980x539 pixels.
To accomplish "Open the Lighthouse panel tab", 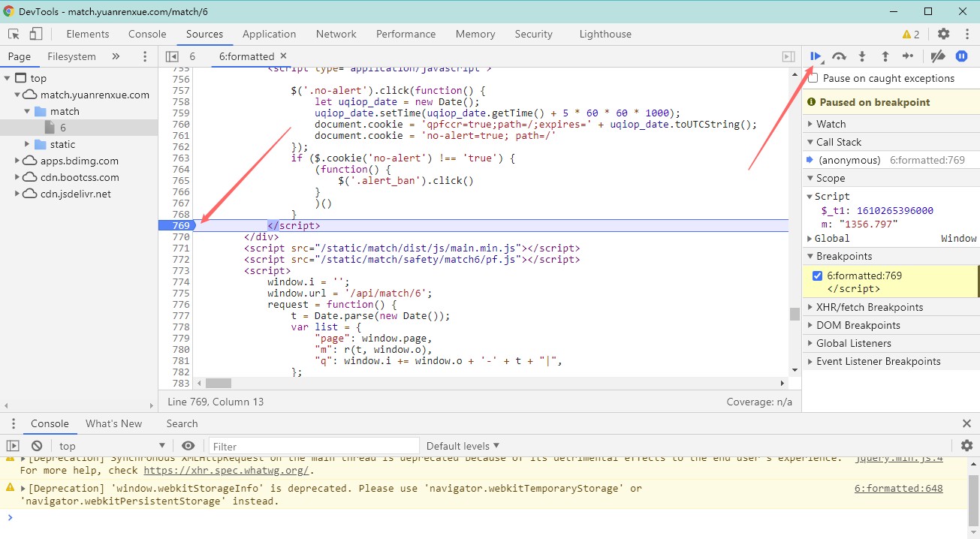I will pyautogui.click(x=605, y=34).
